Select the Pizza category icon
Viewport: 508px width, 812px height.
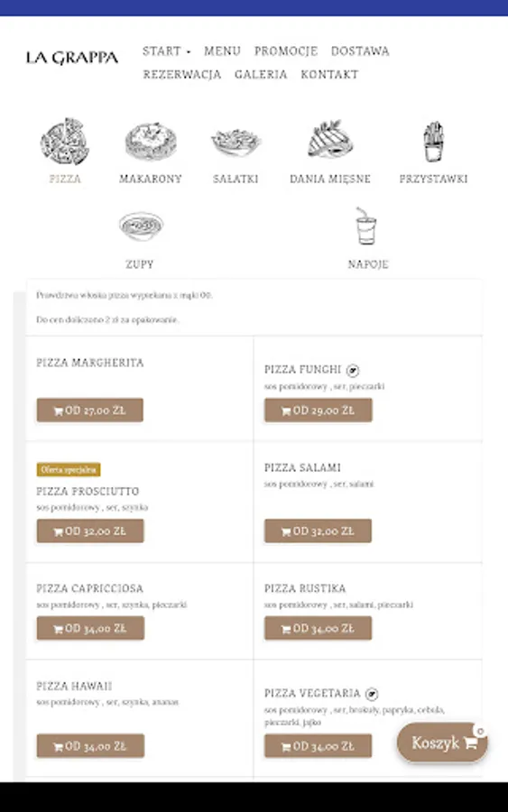pyautogui.click(x=65, y=142)
